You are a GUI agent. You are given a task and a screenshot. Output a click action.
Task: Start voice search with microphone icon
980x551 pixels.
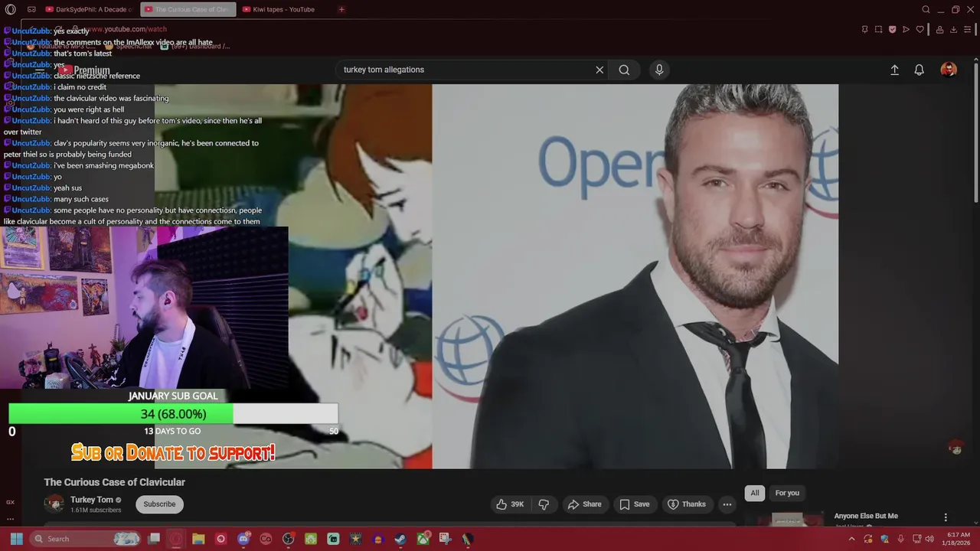tap(659, 70)
